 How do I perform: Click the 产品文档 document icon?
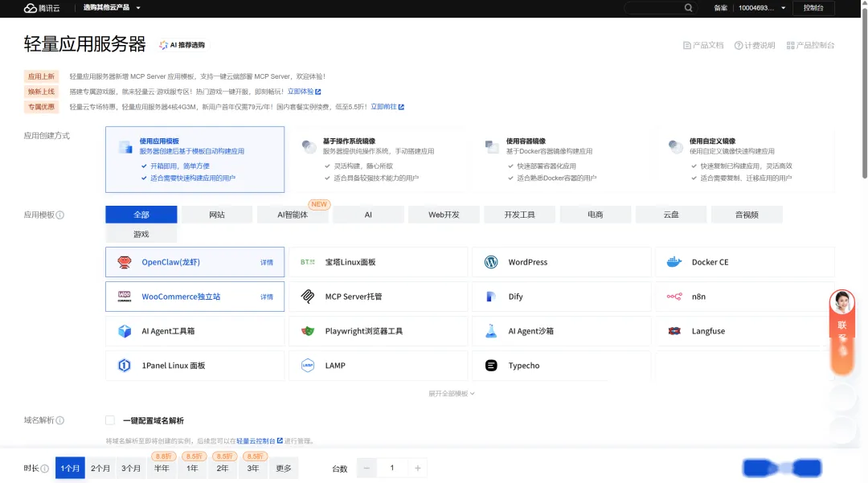point(687,45)
